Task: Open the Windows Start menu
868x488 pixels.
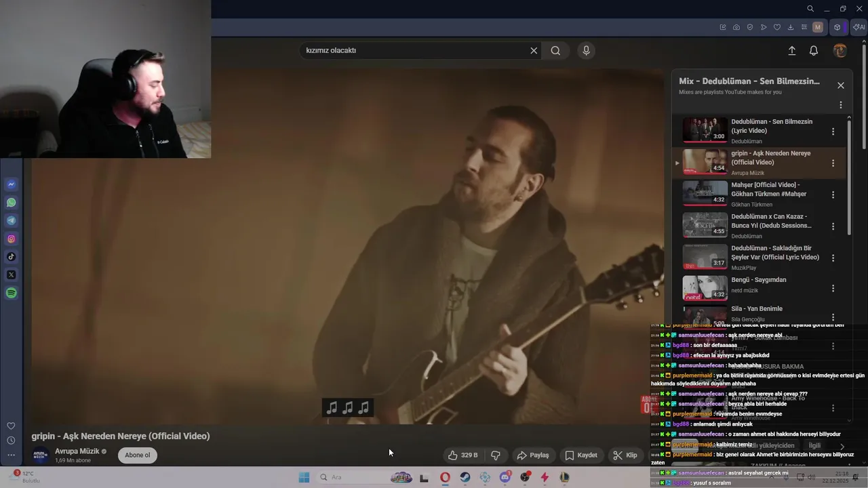Action: click(x=304, y=478)
